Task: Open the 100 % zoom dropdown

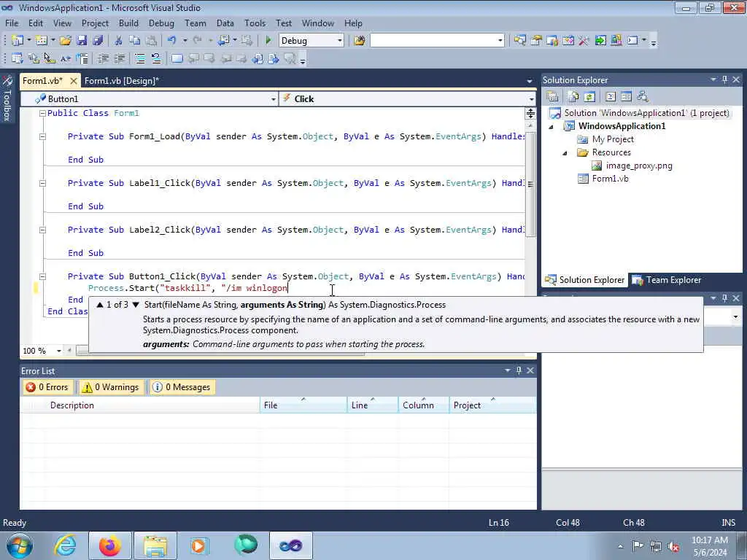Action: 58,351
